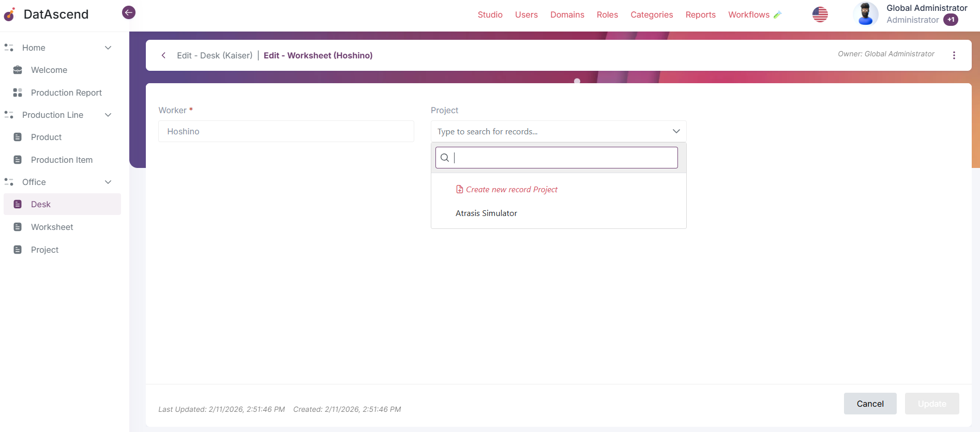Close the Project dropdown arrow

676,131
